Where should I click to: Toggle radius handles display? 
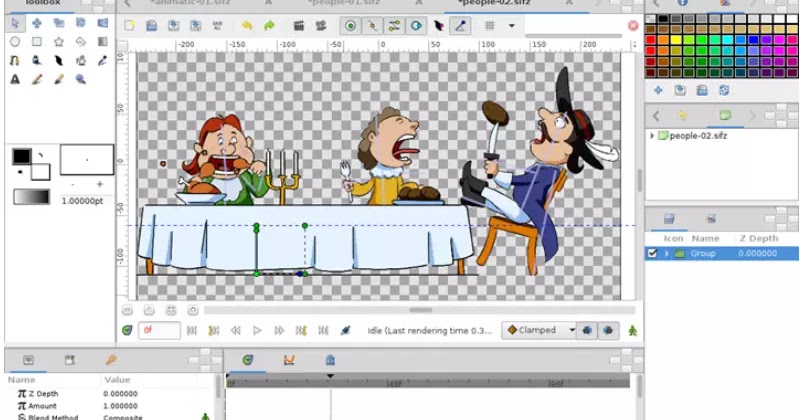(x=416, y=26)
